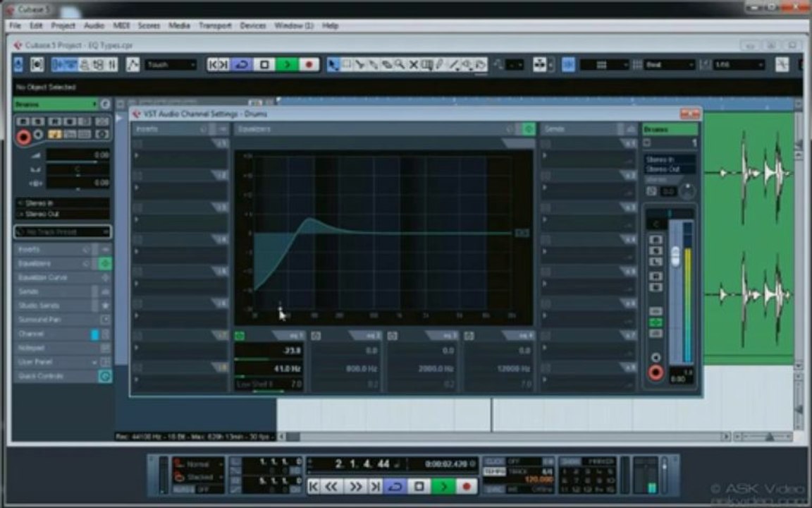The height and width of the screenshot is (508, 812).
Task: Select the Range Selection tool
Action: pos(346,64)
